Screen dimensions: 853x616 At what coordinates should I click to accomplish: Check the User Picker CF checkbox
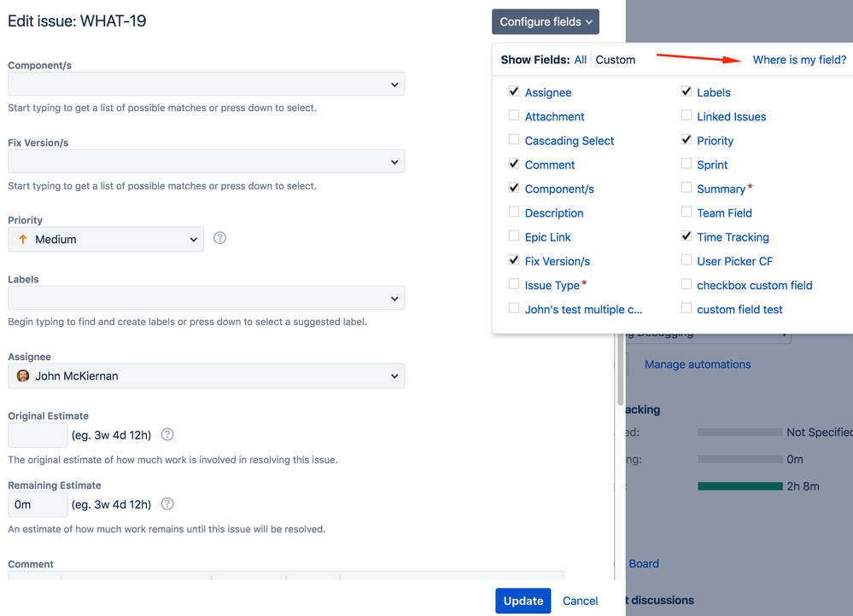coord(686,260)
